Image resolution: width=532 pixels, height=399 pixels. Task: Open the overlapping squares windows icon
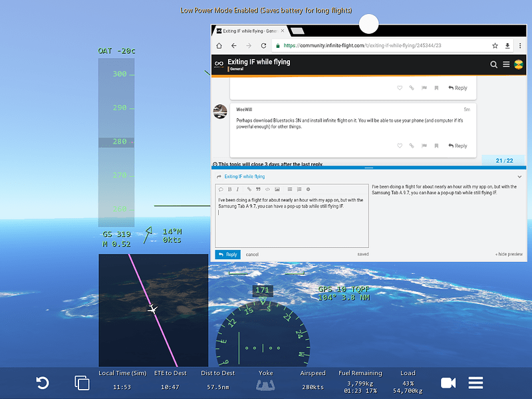pos(82,383)
